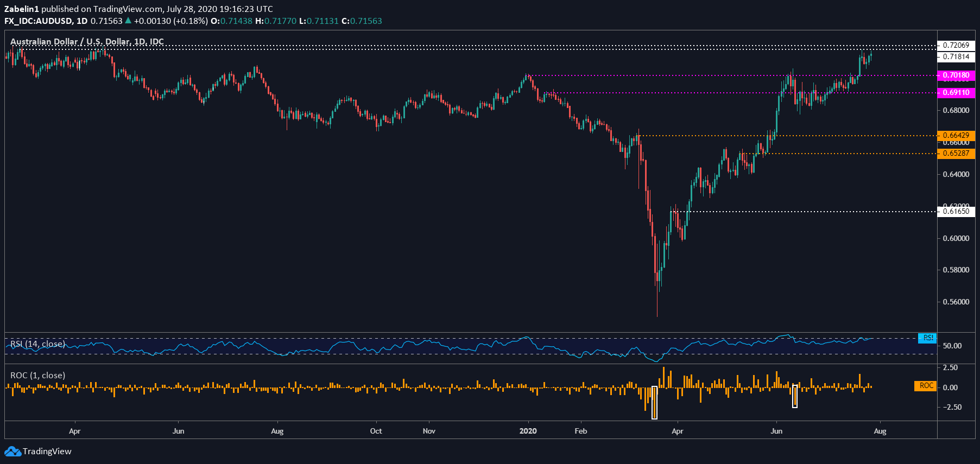Image resolution: width=980 pixels, height=464 pixels.
Task: Click the 0.61650 price label
Action: tap(956, 211)
